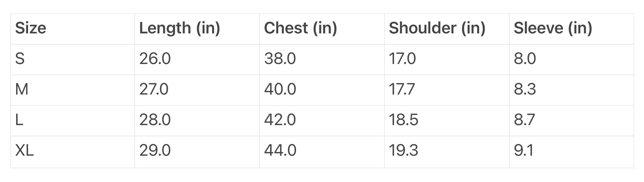Click the 17.7 shoulder cell
This screenshot has height=182, width=644.
point(402,89)
